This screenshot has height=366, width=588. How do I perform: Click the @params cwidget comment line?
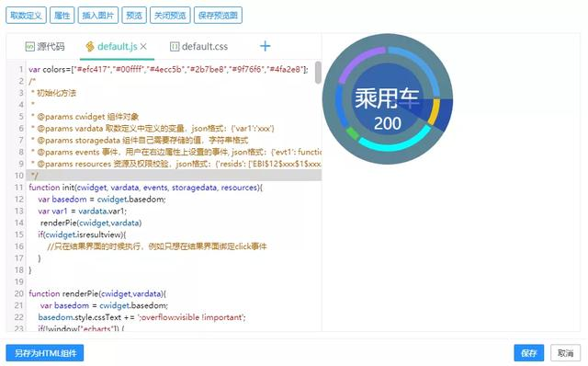pyautogui.click(x=85, y=117)
